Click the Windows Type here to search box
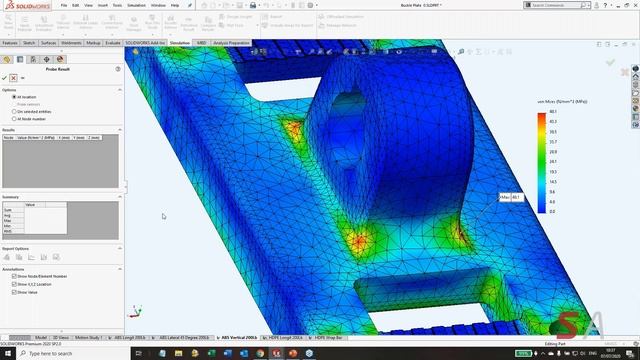The image size is (640, 360). click(x=73, y=353)
